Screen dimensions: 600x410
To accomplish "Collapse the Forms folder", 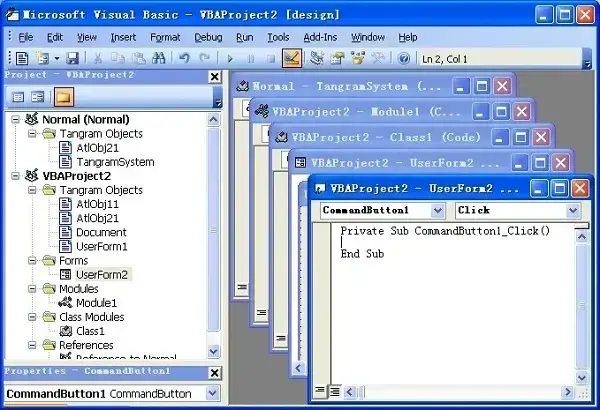I will (x=33, y=261).
